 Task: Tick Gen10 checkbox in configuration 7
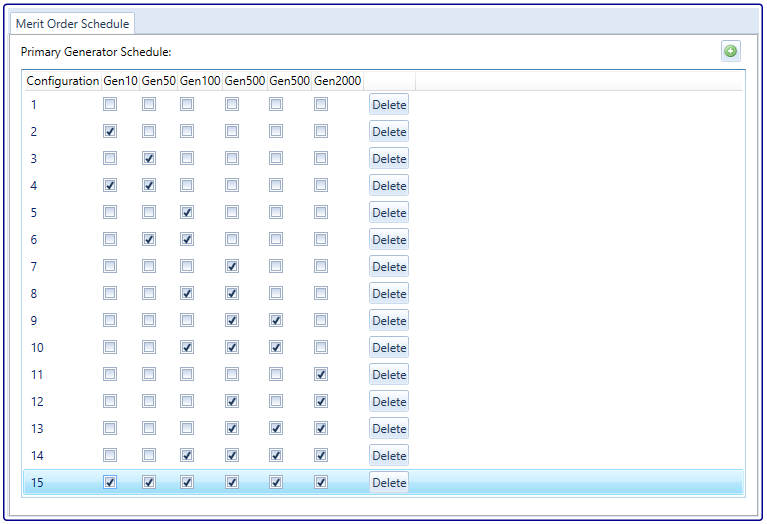click(x=110, y=266)
